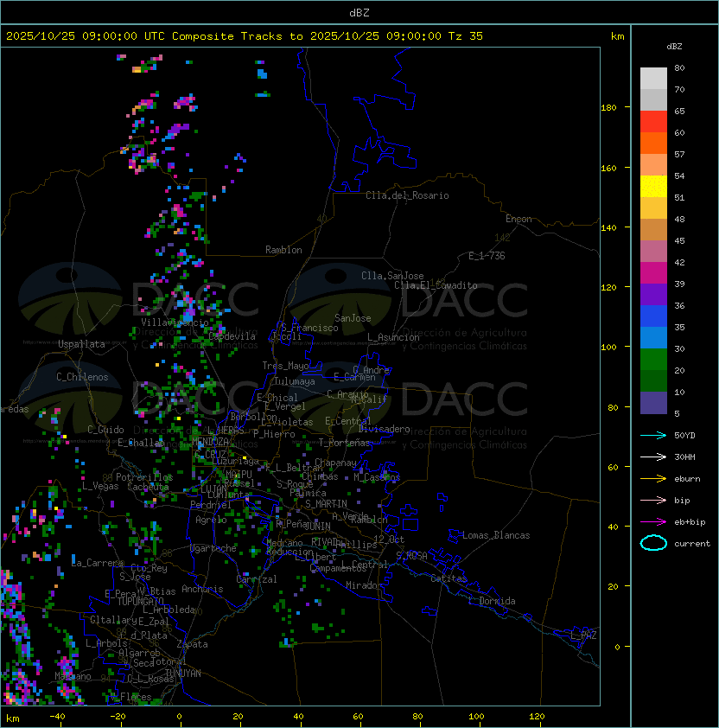Click the '42' value in the dBZ legend
Viewport: 719px width, 728px height.
click(x=679, y=262)
